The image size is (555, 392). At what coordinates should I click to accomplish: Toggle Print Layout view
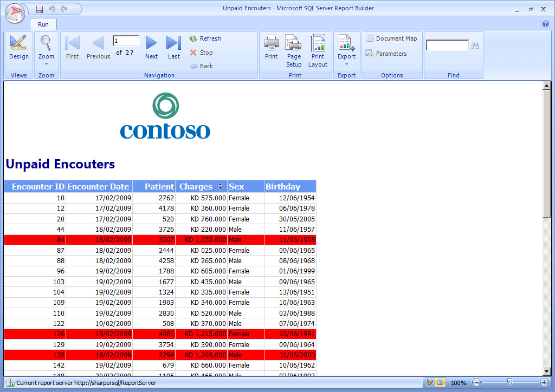(318, 51)
